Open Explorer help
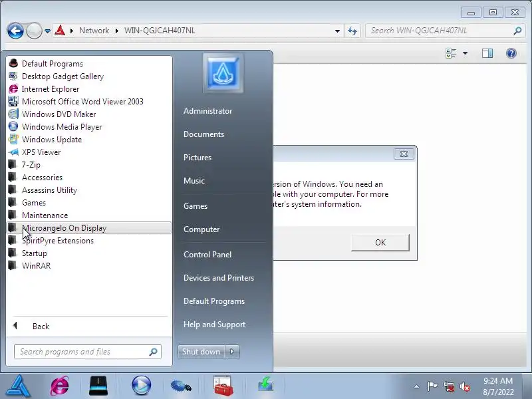Viewport: 532px width, 399px height. click(x=511, y=53)
